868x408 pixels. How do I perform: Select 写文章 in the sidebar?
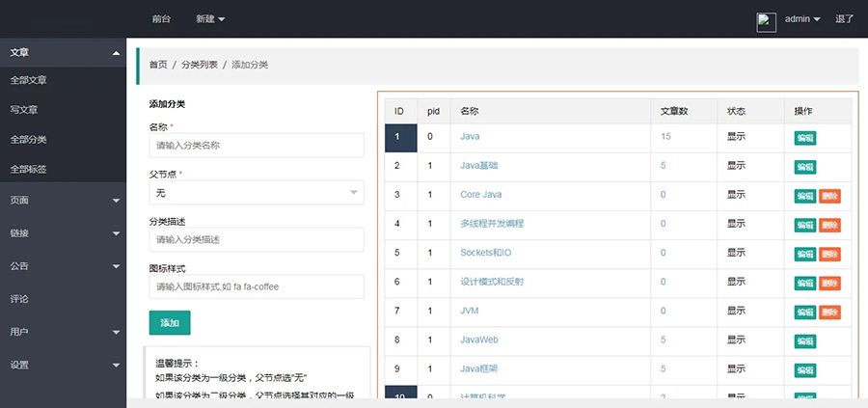(x=23, y=110)
